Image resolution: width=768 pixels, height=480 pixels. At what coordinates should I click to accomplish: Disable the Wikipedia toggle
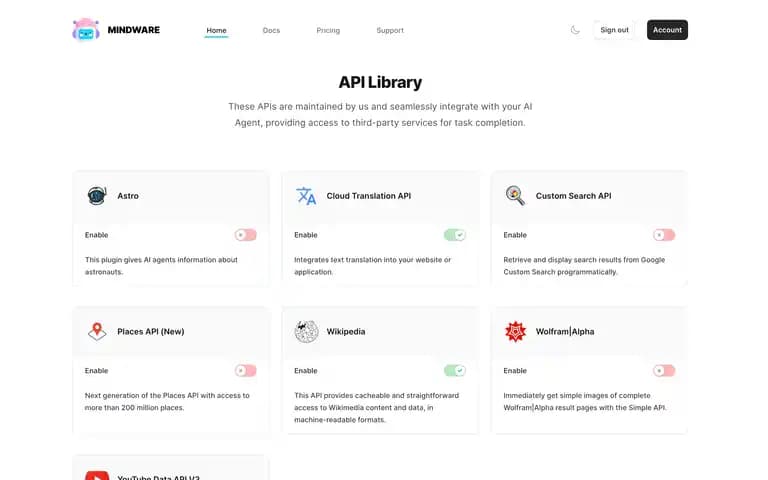pyautogui.click(x=455, y=371)
